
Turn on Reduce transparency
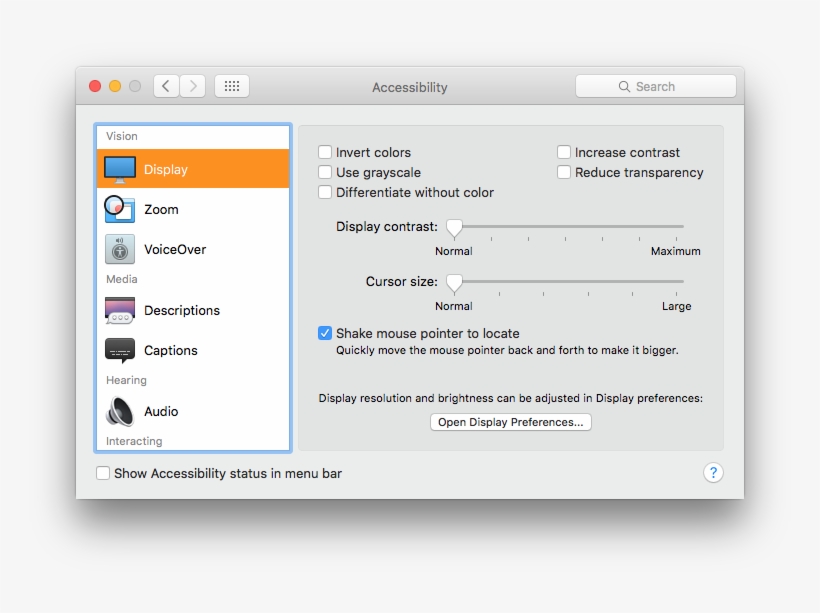coord(563,172)
